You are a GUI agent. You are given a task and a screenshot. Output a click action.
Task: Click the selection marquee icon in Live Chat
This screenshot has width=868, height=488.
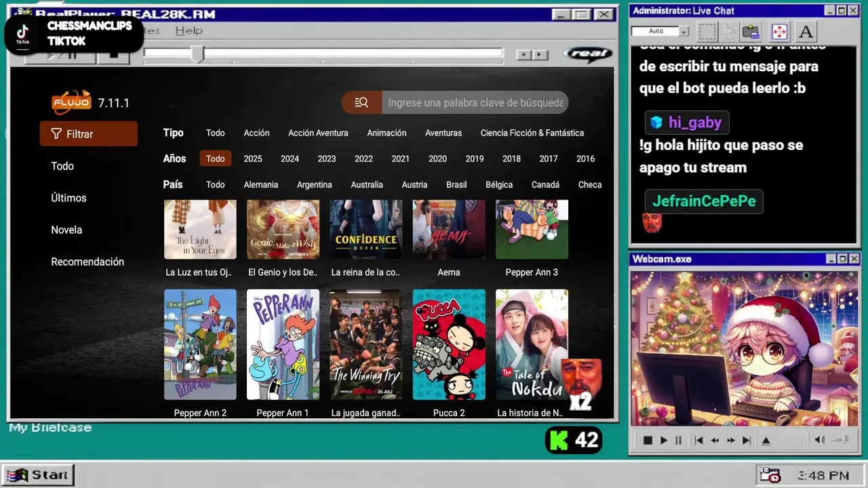coord(707,31)
